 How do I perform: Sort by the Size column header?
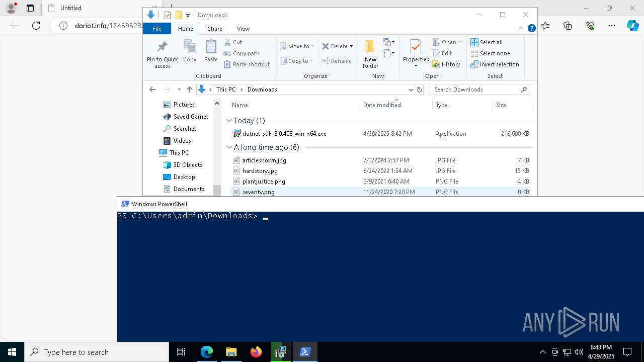point(501,105)
